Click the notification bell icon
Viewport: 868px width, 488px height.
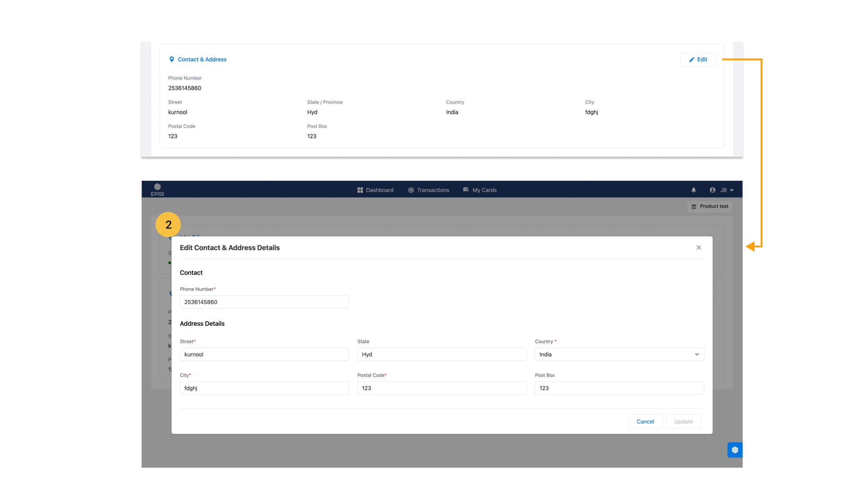694,190
